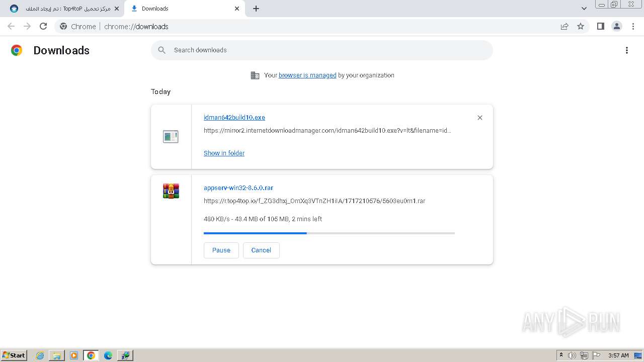Viewport: 644px width, 362px height.
Task: Select the Chrome taskbar icon
Action: pos(91,355)
